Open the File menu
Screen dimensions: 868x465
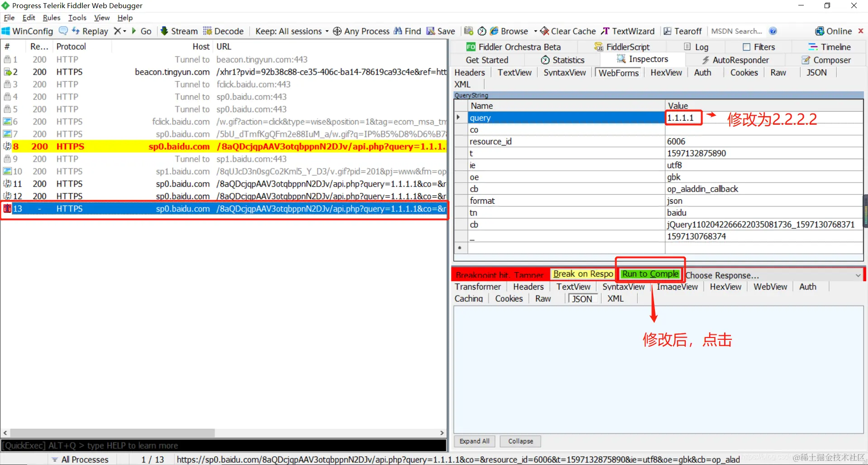(x=9, y=18)
